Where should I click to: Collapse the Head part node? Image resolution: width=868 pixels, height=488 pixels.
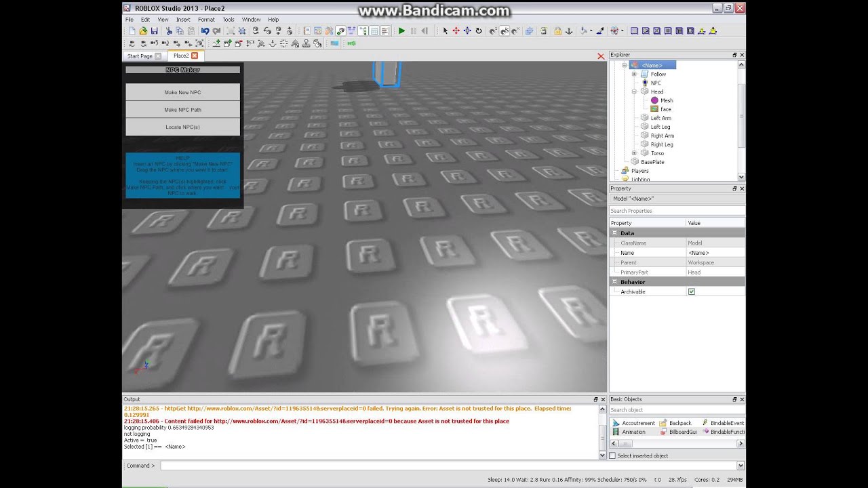pyautogui.click(x=634, y=91)
